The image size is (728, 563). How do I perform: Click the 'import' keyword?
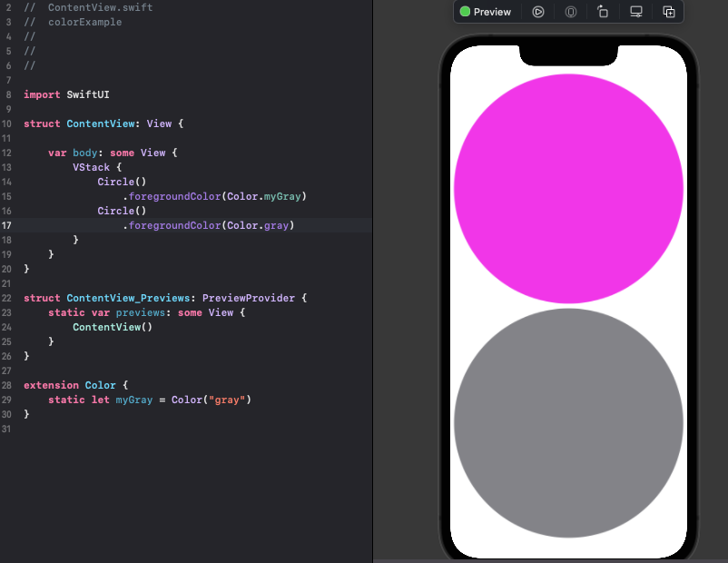click(x=42, y=94)
